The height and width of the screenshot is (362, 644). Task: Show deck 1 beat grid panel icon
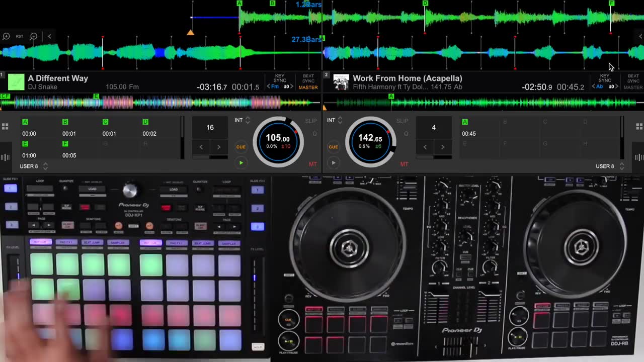pyautogui.click(x=5, y=157)
